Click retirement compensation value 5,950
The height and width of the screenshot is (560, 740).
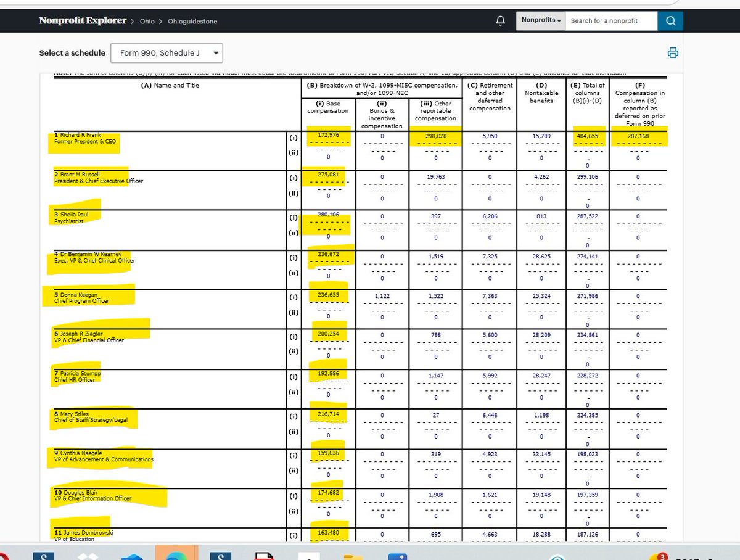[489, 135]
